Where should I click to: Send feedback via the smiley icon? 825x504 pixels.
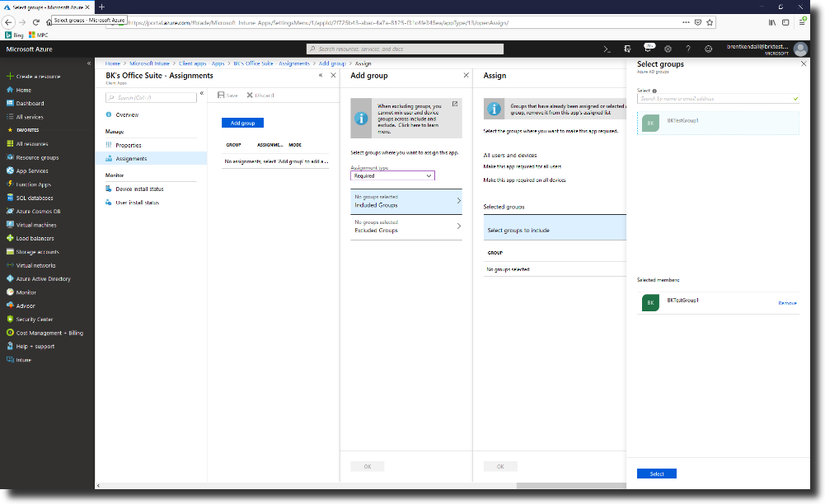click(708, 49)
